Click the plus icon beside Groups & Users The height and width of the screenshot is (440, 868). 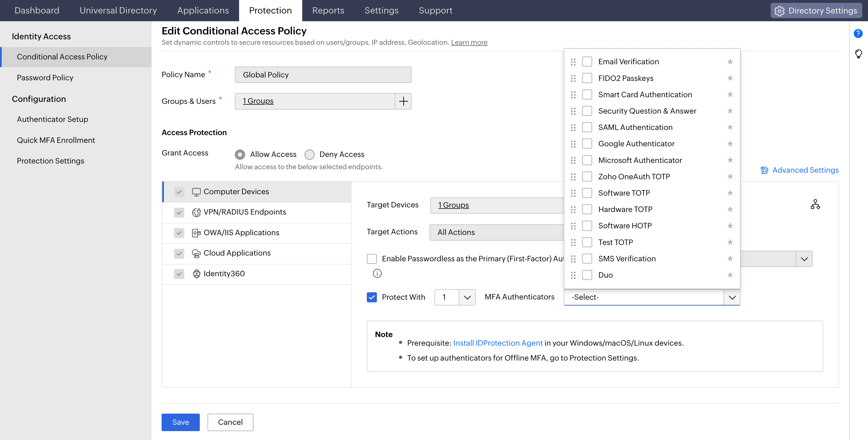pos(403,101)
